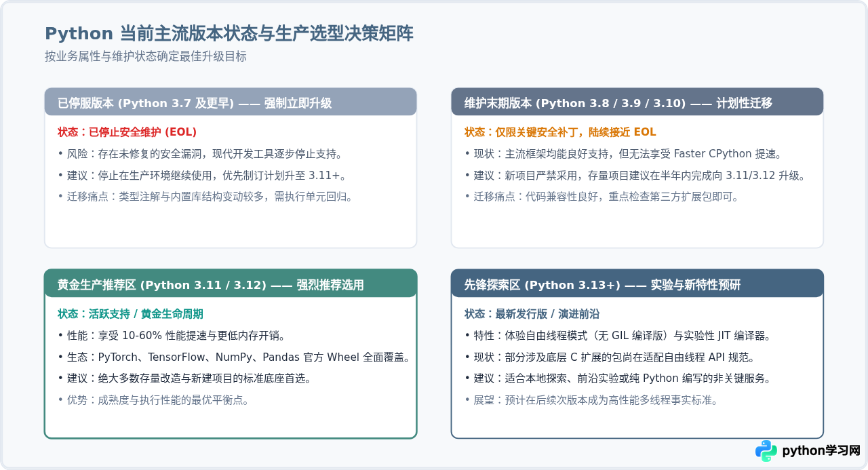Click the title 'Python 当前主流版本状态与生产选型决策矩阵'
The width and height of the screenshot is (868, 470).
click(x=229, y=34)
